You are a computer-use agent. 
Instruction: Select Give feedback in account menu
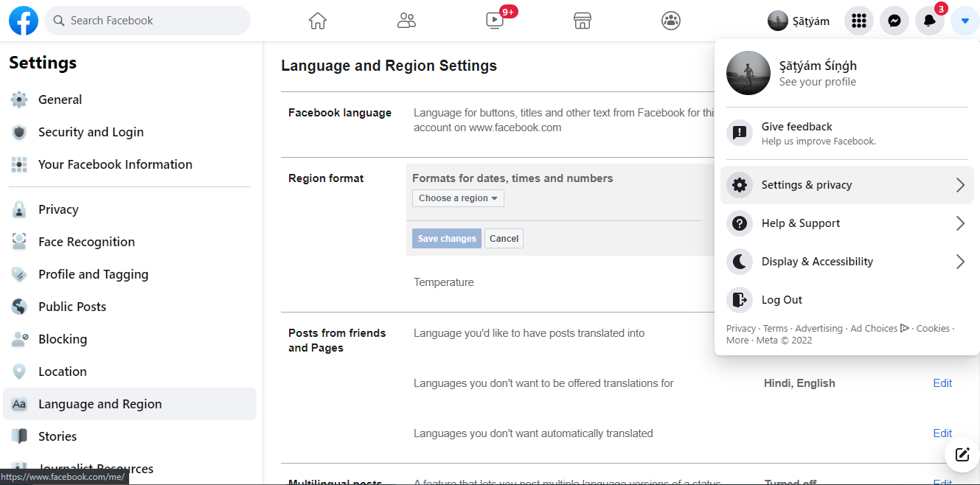[x=847, y=133]
